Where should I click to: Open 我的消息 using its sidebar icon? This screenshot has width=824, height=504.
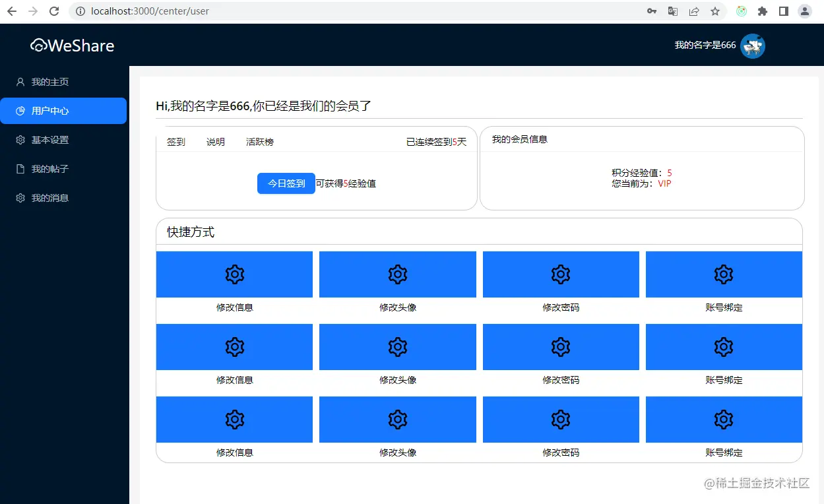coord(20,198)
